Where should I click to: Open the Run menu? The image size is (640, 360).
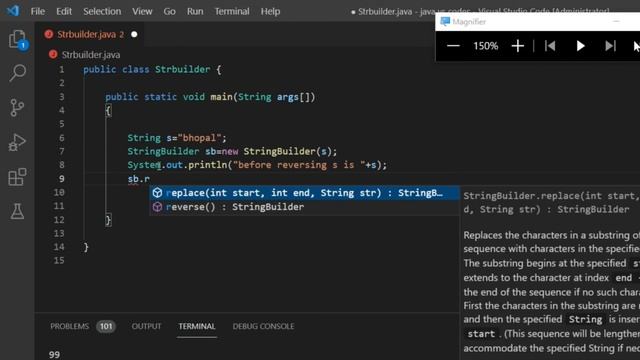pos(195,11)
